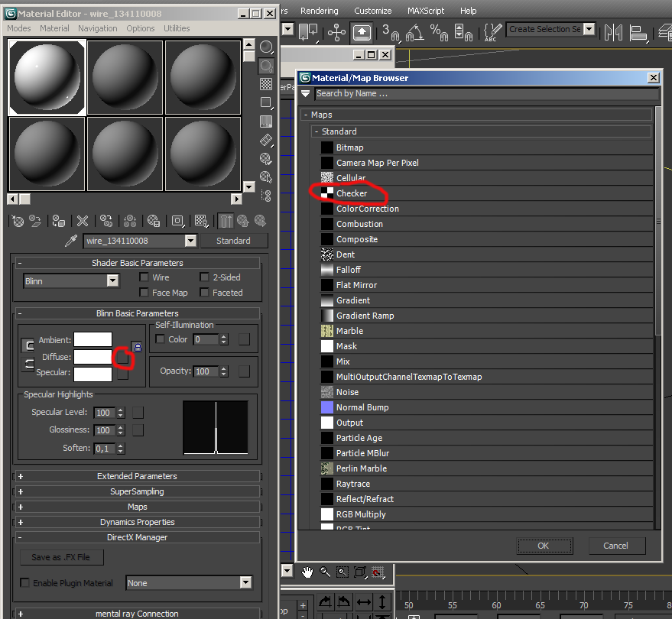The image size is (672, 619).
Task: Toggle Backlight icon beside sample slots
Action: click(x=266, y=66)
